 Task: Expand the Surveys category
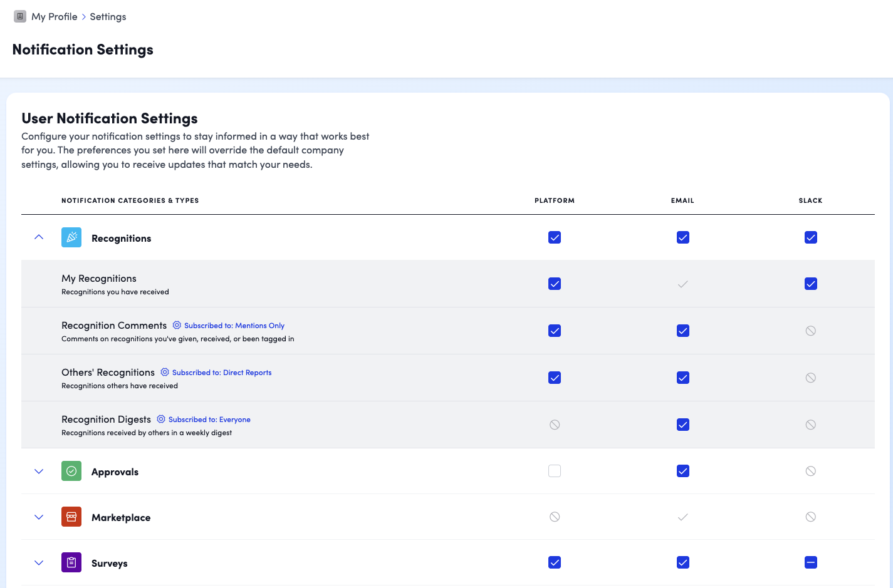point(39,563)
